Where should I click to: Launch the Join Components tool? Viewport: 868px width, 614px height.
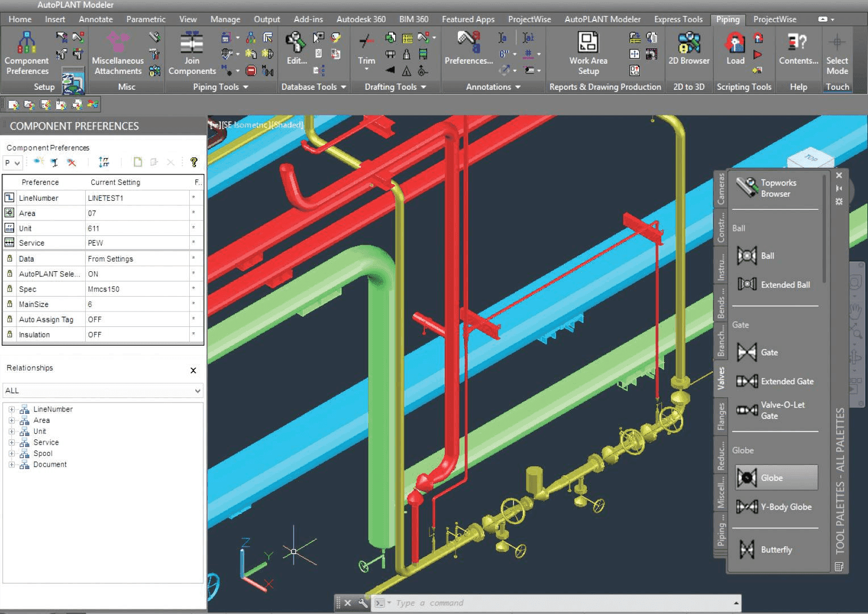click(x=192, y=53)
